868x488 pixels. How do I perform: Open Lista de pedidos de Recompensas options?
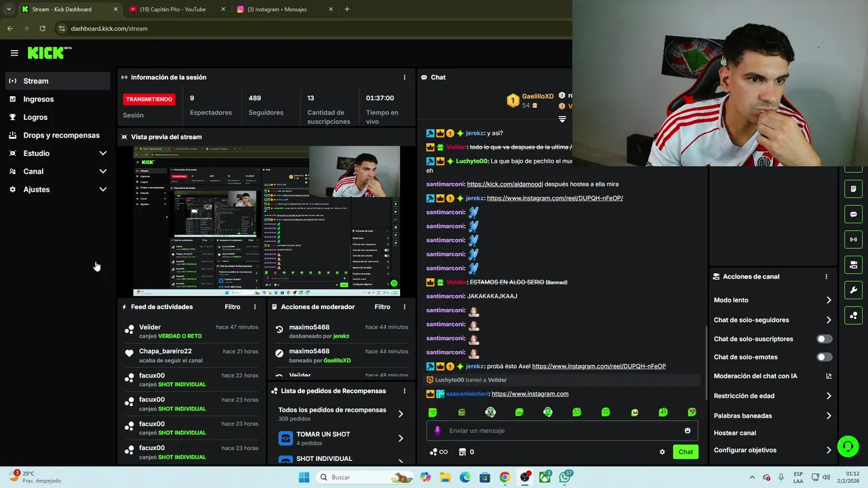tap(404, 391)
